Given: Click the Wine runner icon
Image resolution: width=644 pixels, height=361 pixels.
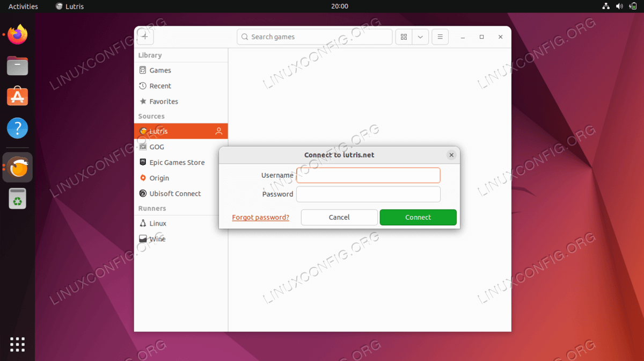Looking at the screenshot, I should pos(143,239).
